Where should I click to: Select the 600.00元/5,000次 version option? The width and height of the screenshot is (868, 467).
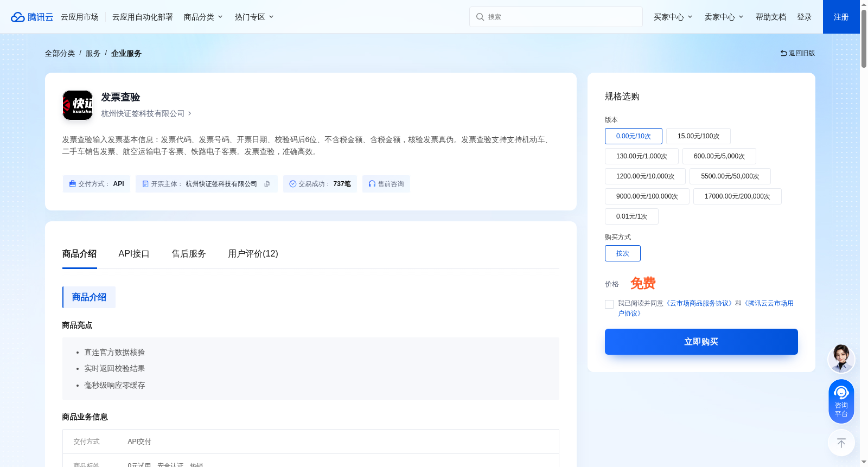pos(719,156)
